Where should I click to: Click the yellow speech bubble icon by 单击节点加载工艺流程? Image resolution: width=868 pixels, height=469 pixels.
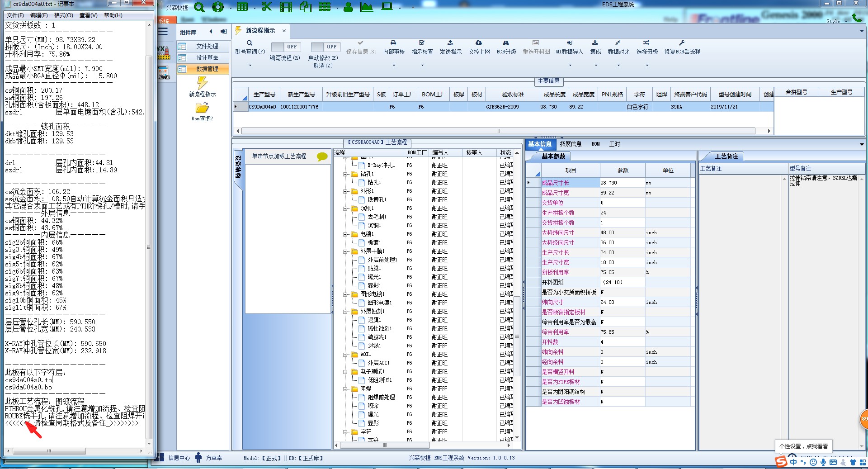[322, 156]
